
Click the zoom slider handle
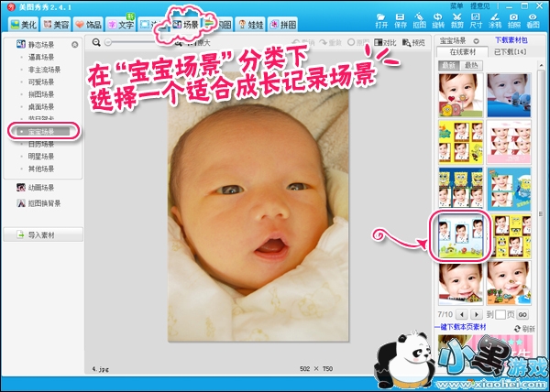[x=108, y=42]
